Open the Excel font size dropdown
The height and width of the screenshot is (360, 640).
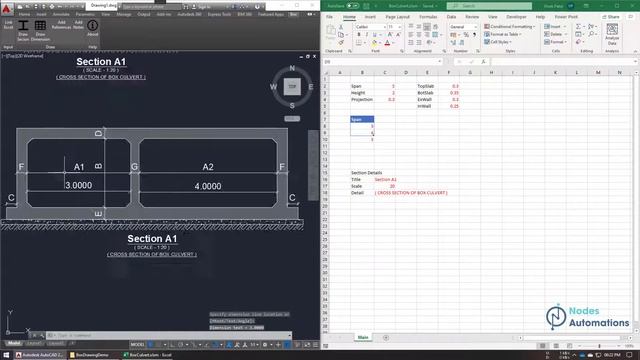(400, 27)
